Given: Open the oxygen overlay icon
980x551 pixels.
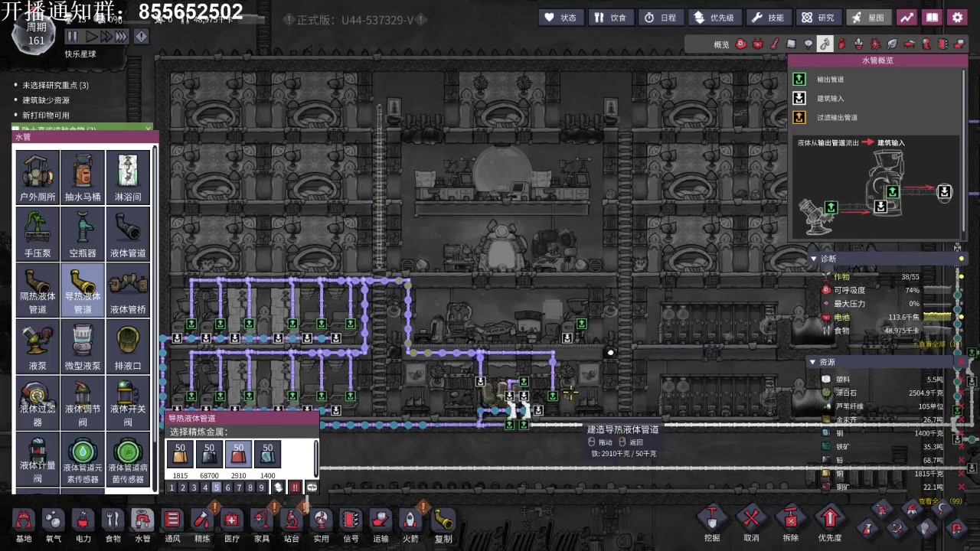Looking at the screenshot, I should pos(741,44).
